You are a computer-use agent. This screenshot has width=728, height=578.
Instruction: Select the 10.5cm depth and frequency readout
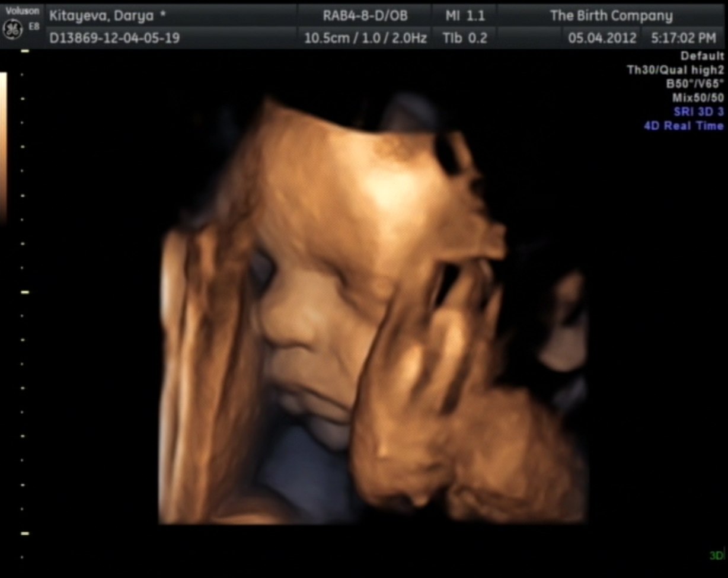(365, 39)
